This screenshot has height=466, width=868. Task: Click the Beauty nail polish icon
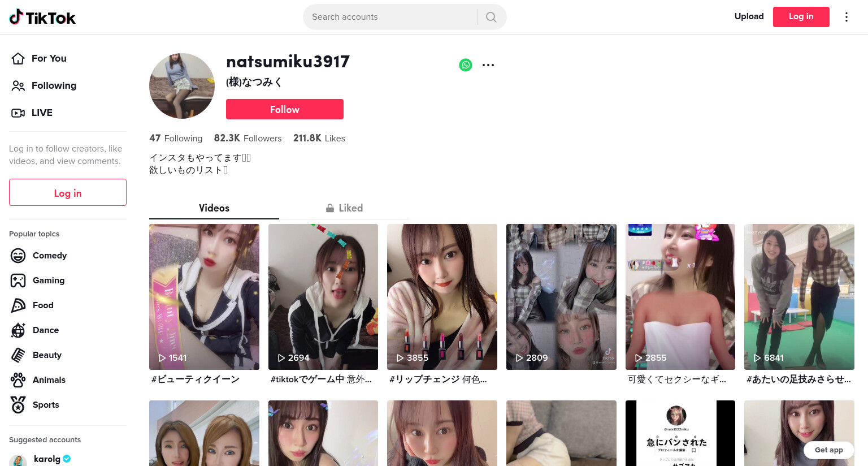tap(18, 355)
